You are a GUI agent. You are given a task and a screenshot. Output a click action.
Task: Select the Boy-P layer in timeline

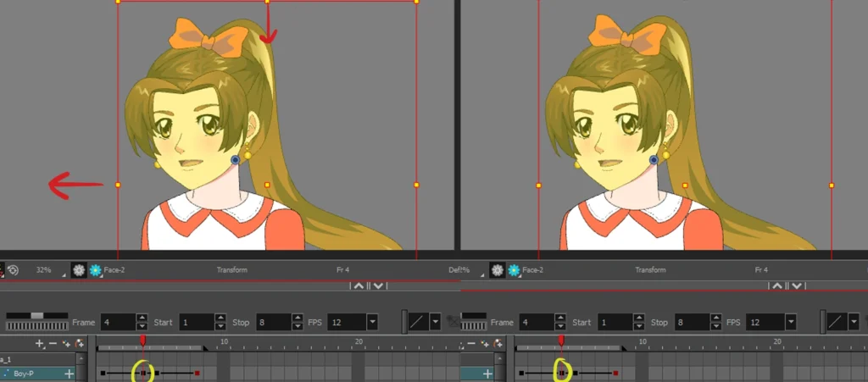pos(37,374)
